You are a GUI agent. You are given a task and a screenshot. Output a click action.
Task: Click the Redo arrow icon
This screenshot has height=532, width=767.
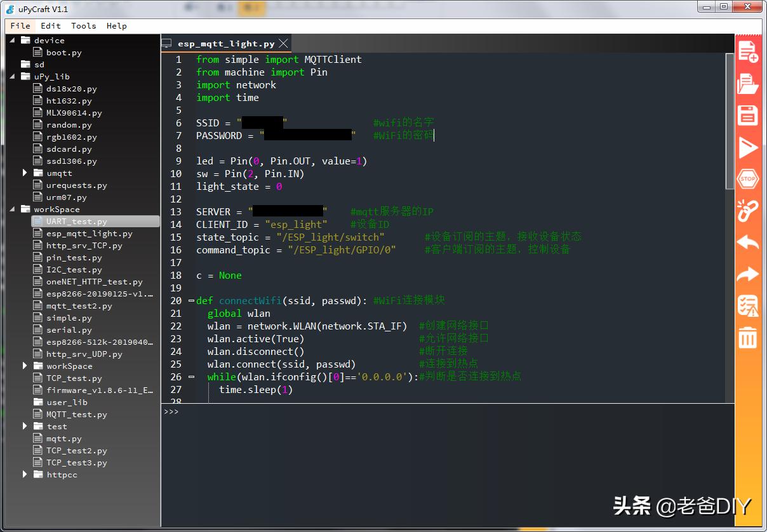pos(748,274)
